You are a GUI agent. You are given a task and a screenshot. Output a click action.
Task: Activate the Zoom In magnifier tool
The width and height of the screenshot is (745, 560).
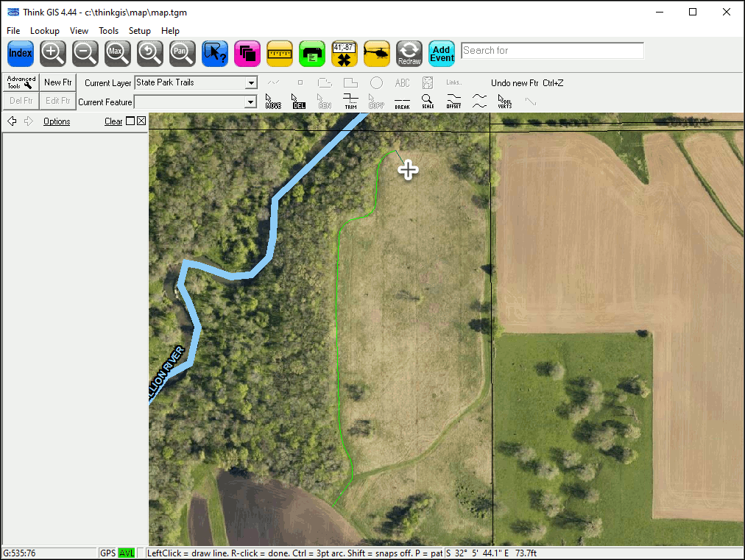click(53, 53)
